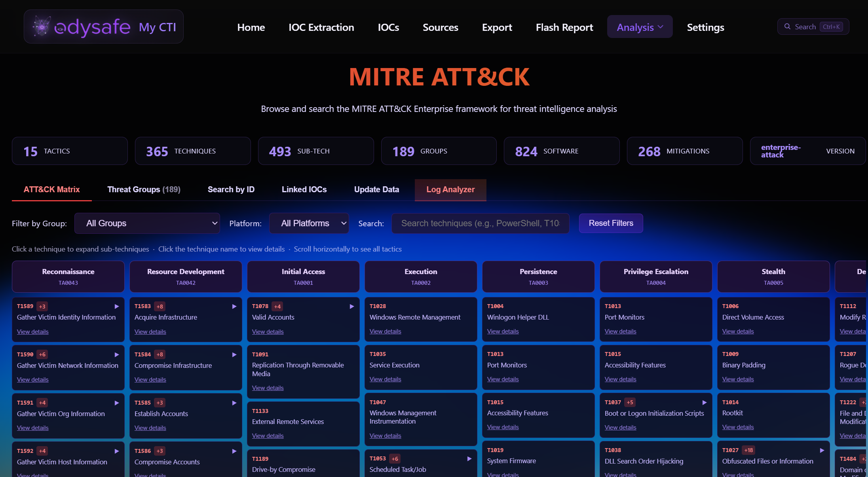Screen dimensions: 868x477
Task: Click the adysafe My CTI logo
Action: point(104,26)
